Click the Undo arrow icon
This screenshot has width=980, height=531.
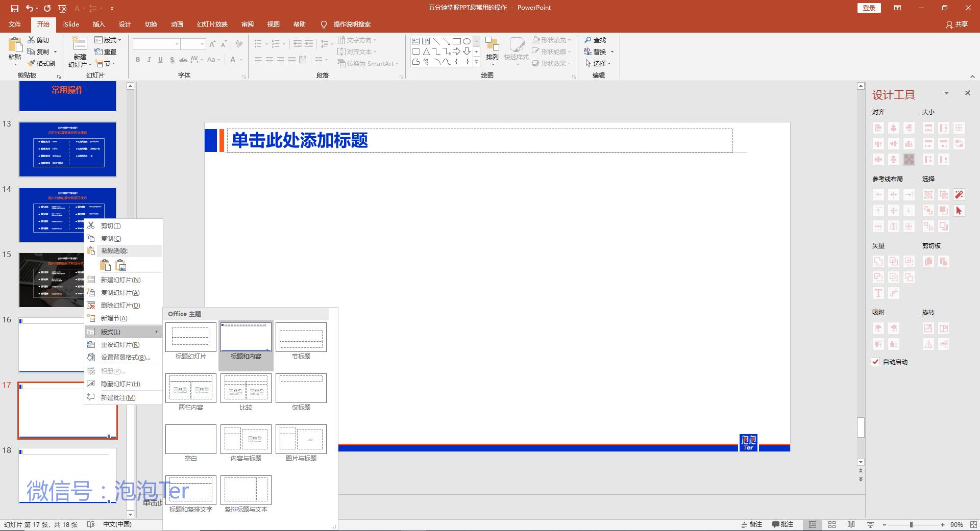coord(30,8)
